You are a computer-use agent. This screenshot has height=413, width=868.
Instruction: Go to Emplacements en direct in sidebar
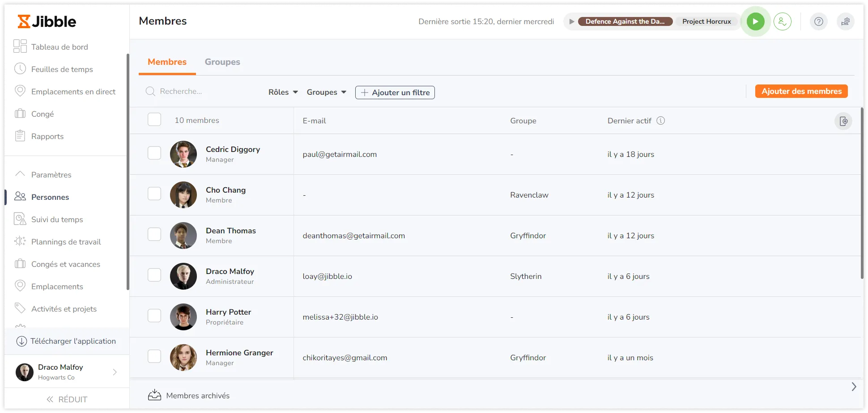coord(73,92)
